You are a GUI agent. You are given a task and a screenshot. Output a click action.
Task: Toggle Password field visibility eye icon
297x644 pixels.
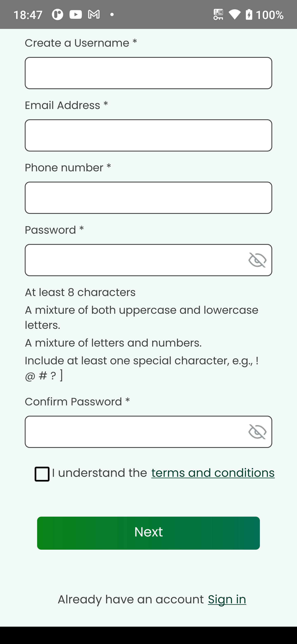[257, 260]
